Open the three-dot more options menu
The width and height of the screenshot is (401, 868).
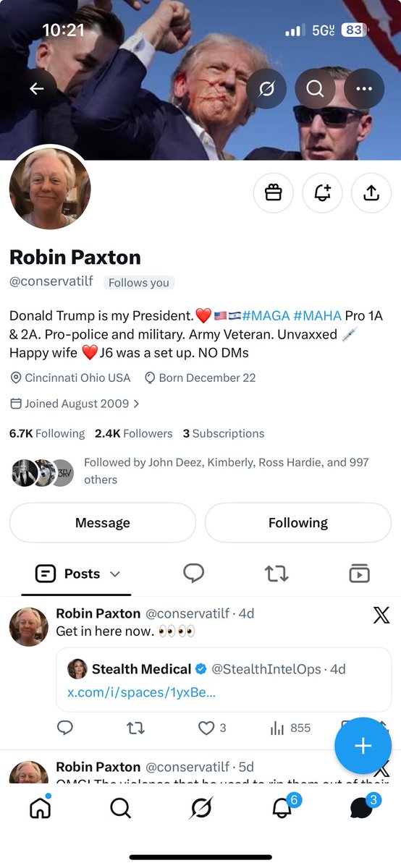pyautogui.click(x=363, y=88)
